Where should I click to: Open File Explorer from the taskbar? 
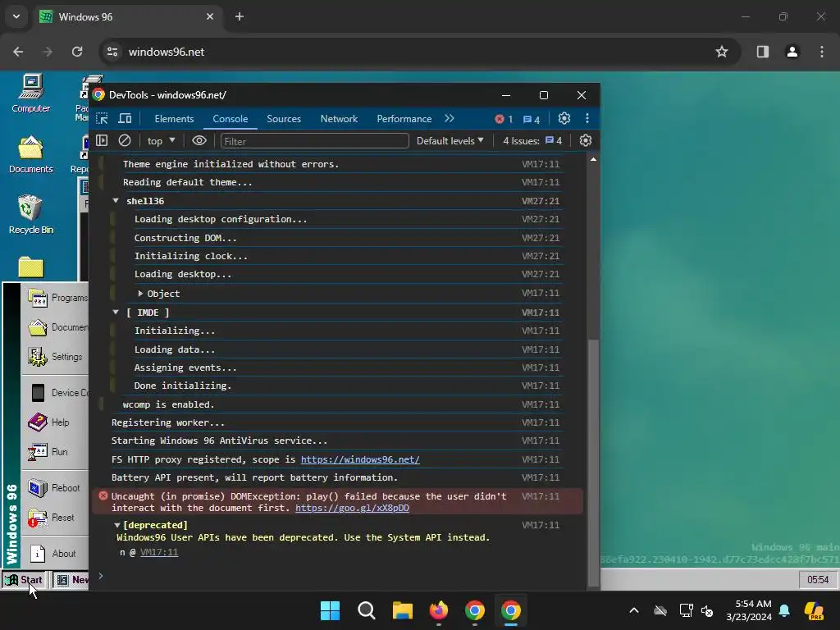(402, 610)
